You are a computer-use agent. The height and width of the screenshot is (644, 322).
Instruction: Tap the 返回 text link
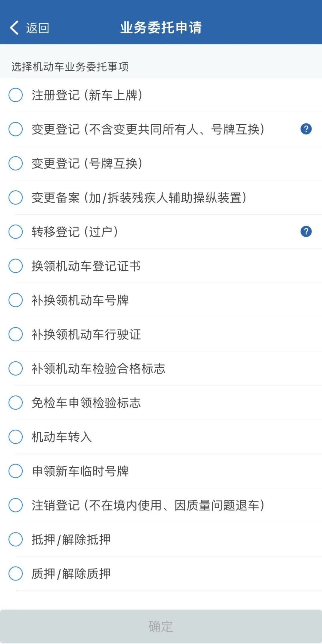[x=38, y=28]
